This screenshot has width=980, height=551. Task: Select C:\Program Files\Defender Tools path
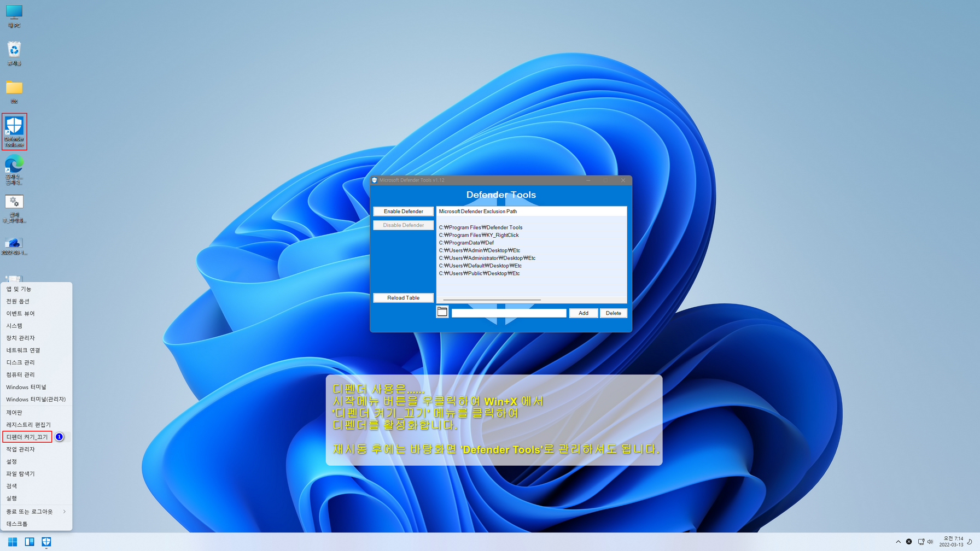point(481,227)
